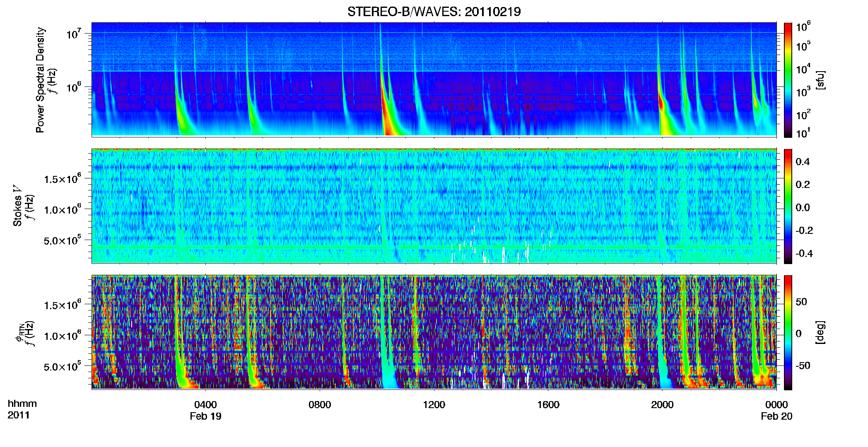Viewport: 868px width, 447px height.
Task: Select the 1200 time tick label
Action: [434, 404]
